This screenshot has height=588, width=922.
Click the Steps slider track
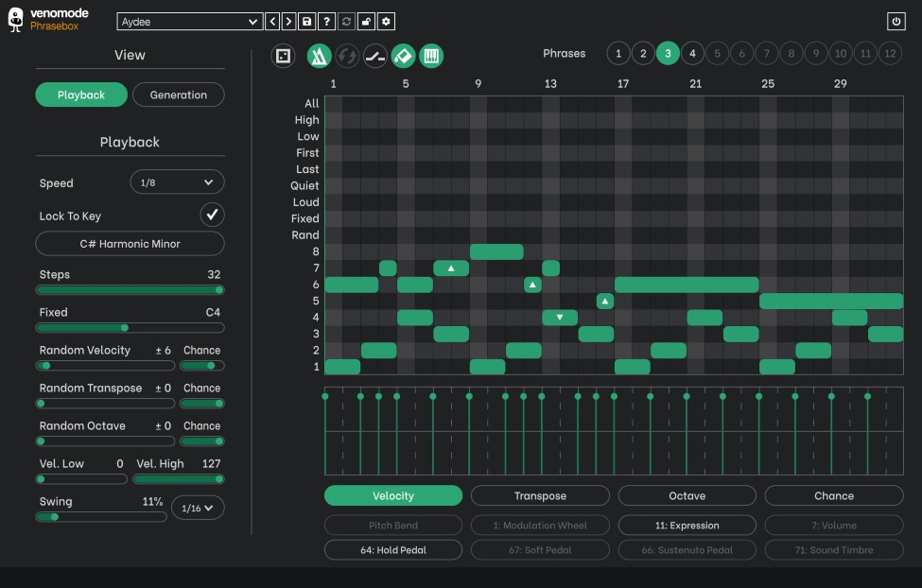click(x=130, y=290)
